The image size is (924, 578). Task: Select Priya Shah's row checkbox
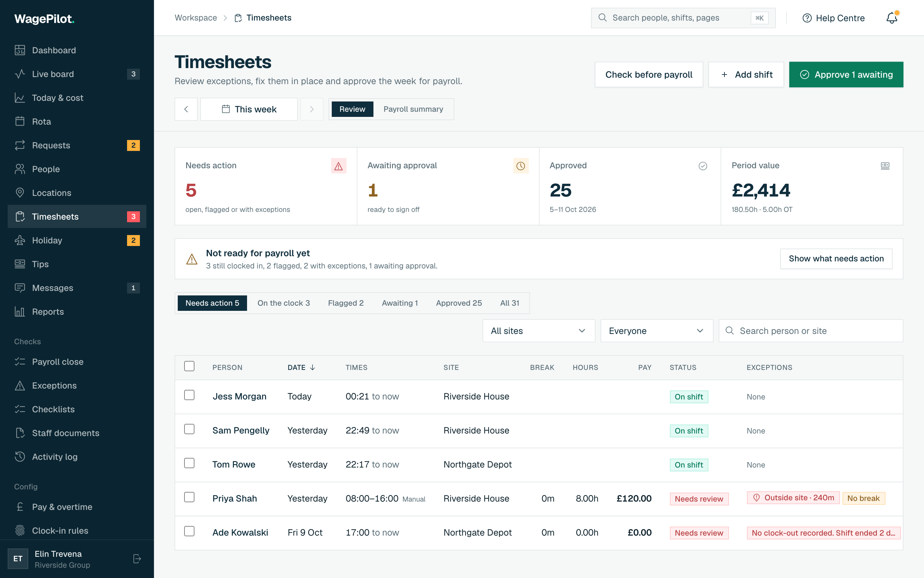[189, 497]
